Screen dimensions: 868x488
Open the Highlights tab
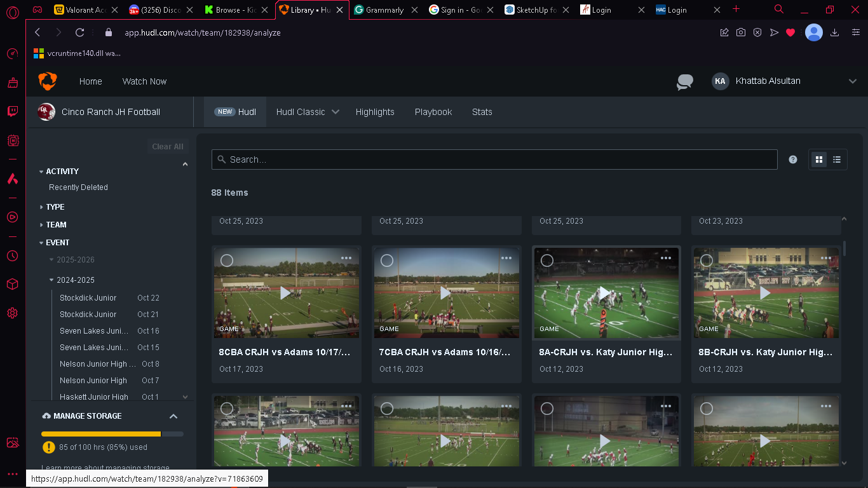[x=375, y=112]
